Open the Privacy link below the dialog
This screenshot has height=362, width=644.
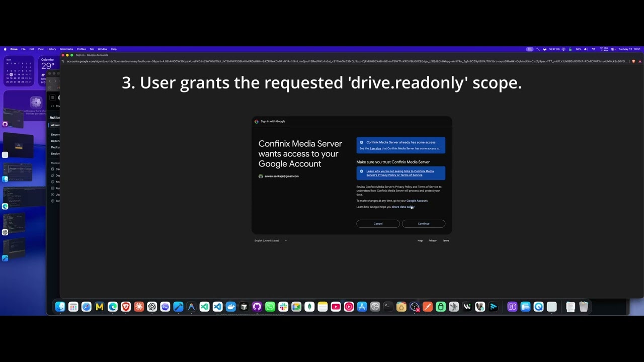433,240
